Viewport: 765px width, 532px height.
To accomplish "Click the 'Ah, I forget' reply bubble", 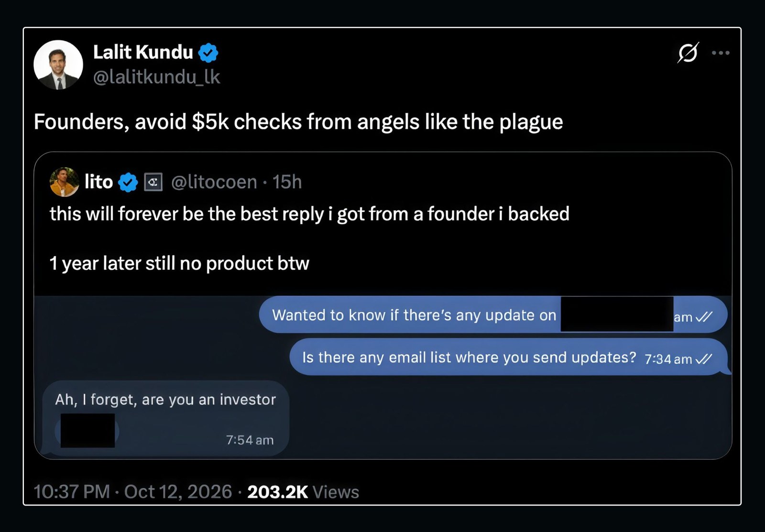I will pos(165,418).
